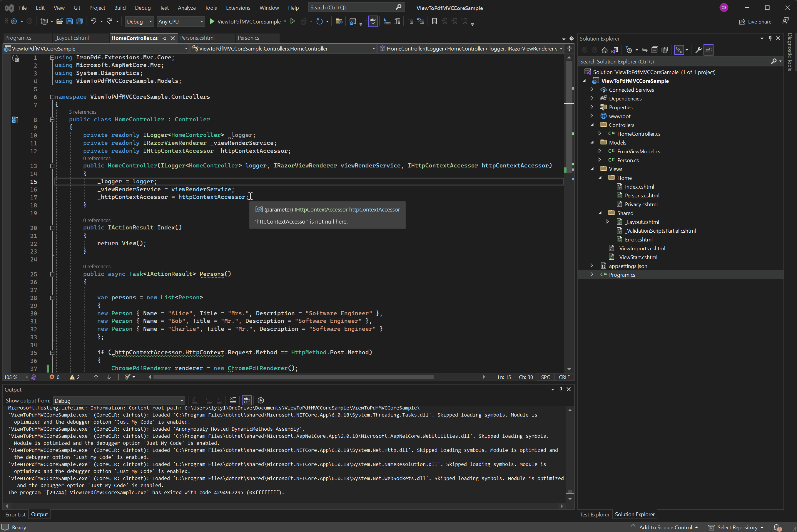Select the Any CPU configuration dropdown
This screenshot has height=532, width=797.
[180, 21]
